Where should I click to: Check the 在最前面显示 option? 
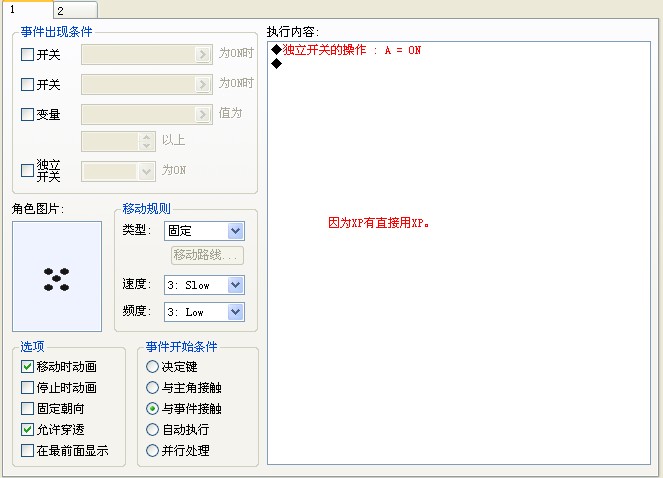pyautogui.click(x=27, y=451)
